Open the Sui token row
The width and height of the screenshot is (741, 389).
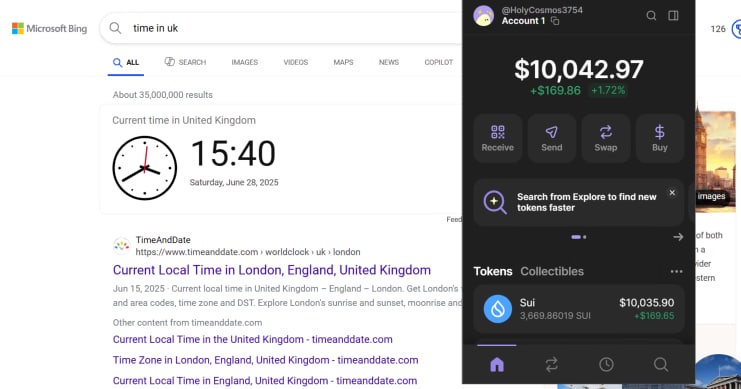pos(579,309)
